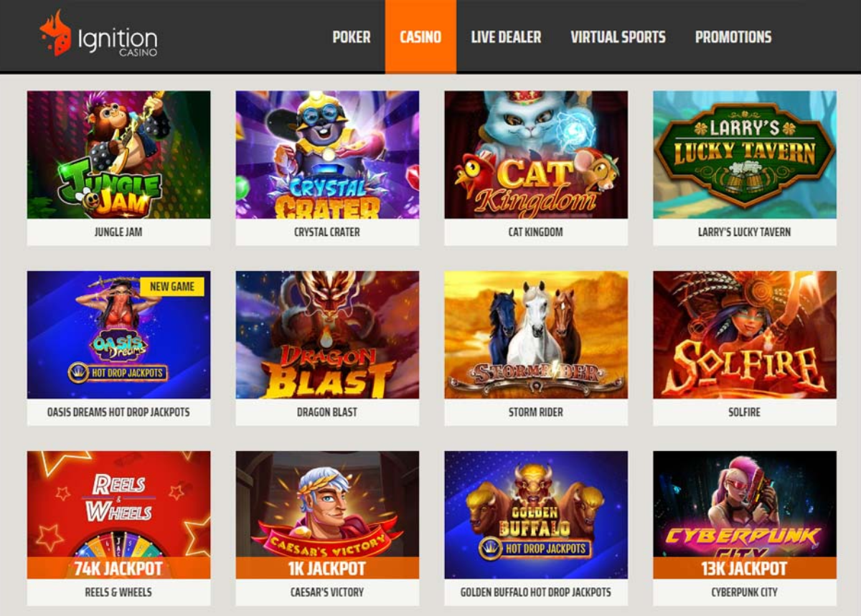Click the 74K Jackpot banner
Image resolution: width=861 pixels, height=616 pixels.
(x=119, y=569)
